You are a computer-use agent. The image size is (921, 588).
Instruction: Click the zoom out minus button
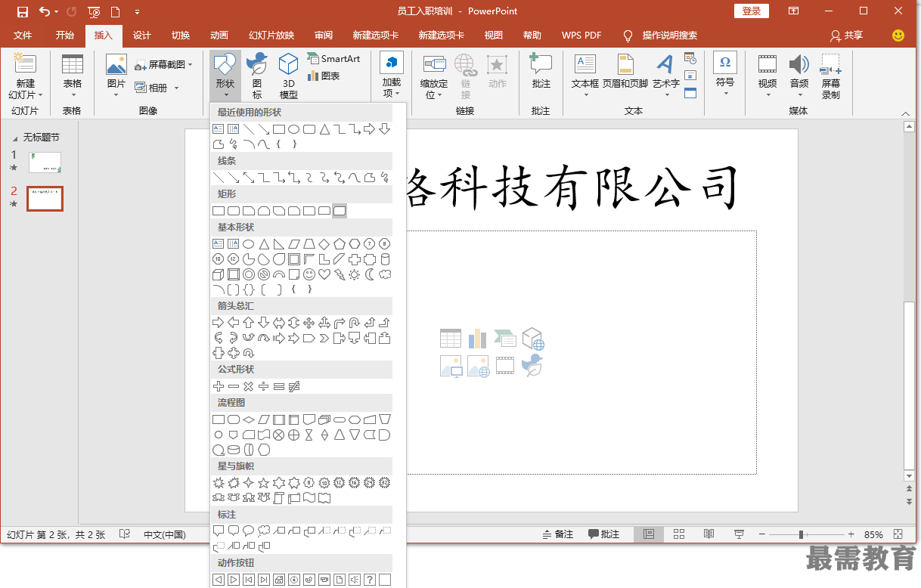[761, 534]
